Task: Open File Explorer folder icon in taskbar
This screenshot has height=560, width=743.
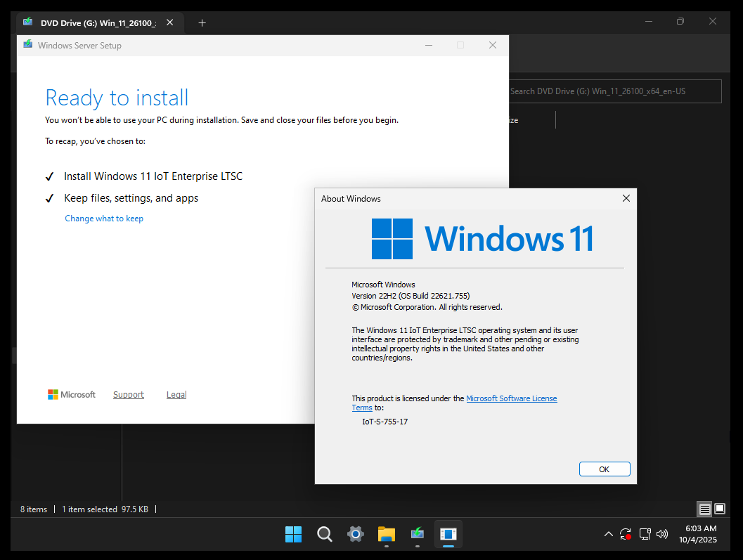Action: click(x=387, y=534)
